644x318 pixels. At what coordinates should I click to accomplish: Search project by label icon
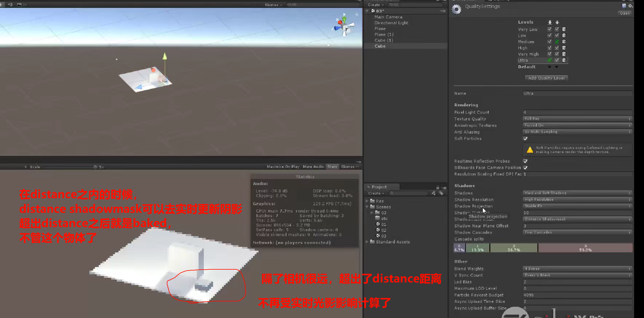pyautogui.click(x=441, y=193)
